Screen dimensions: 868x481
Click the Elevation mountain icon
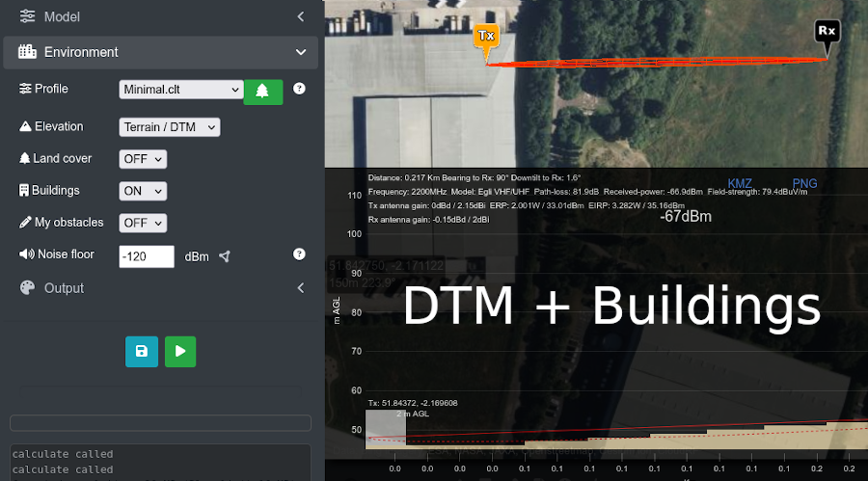[25, 126]
